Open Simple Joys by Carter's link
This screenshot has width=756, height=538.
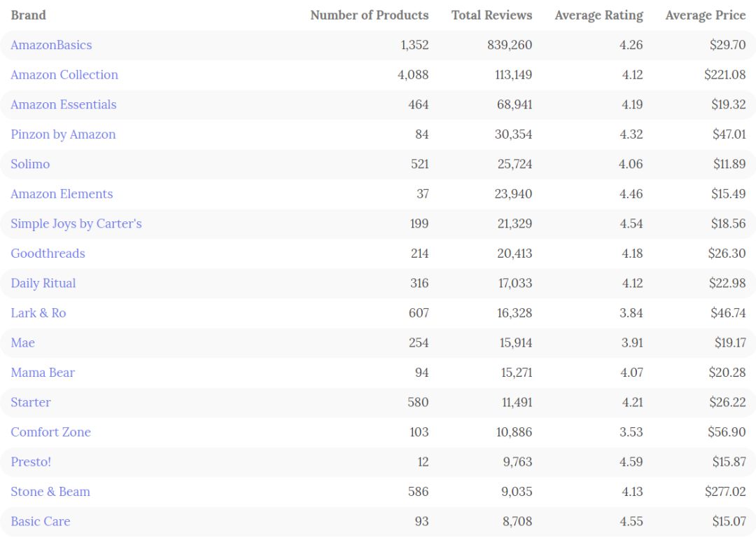point(76,224)
